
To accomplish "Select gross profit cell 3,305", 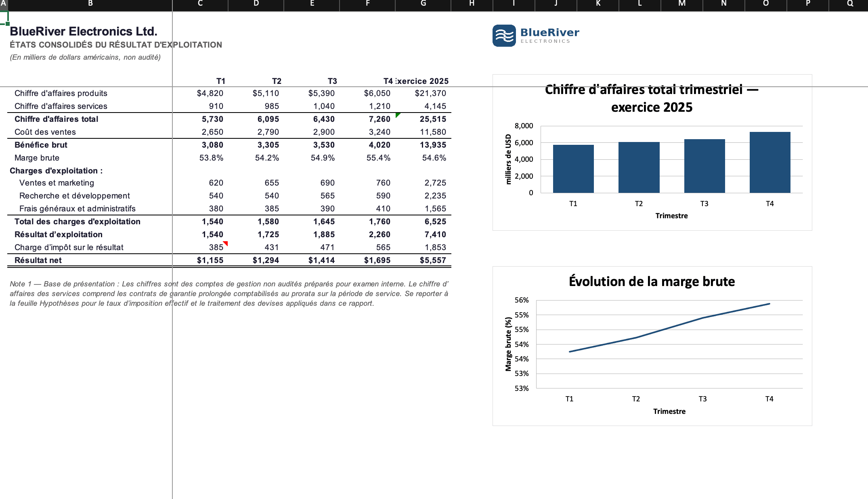I will point(256,145).
